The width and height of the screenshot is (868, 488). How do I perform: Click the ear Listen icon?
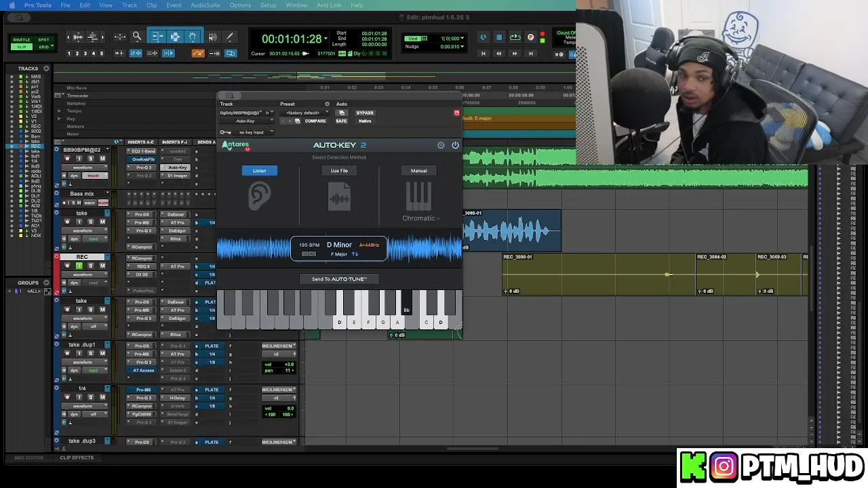[259, 197]
